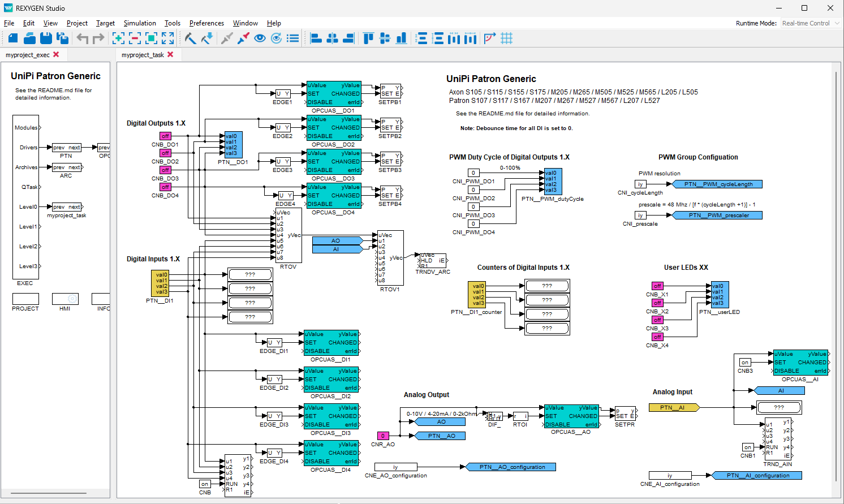Viewport: 844px width, 504px height.
Task: Click the Align bottom icon
Action: click(x=401, y=38)
